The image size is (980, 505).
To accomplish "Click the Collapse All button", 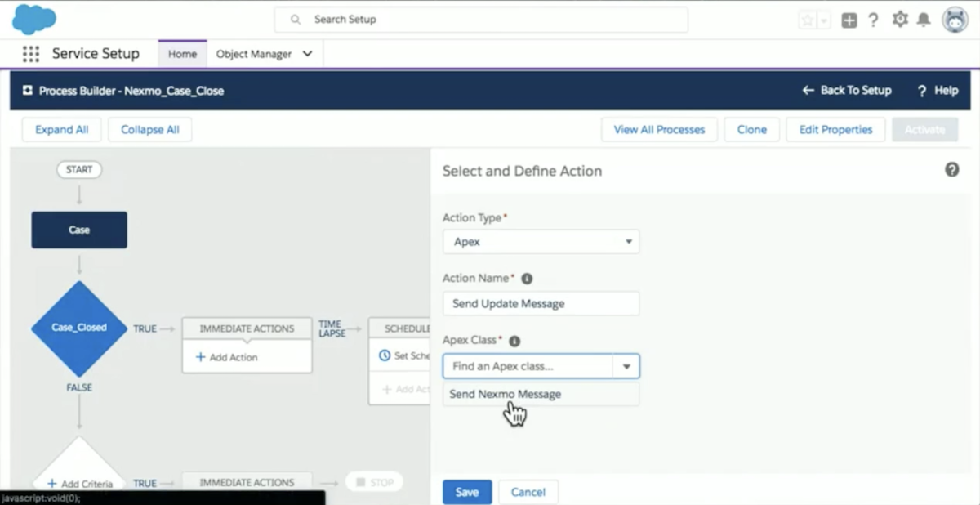I will click(149, 129).
